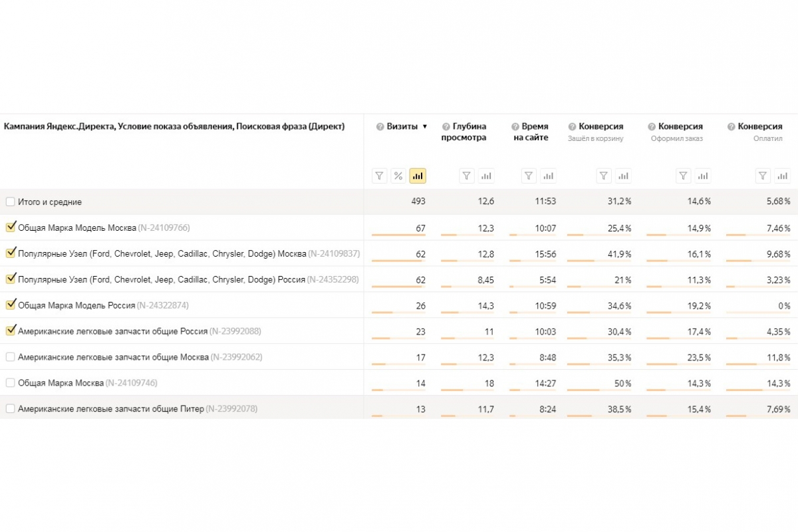Check Американские легковые запчасти общие Питер
798x532 pixels.
point(10,409)
